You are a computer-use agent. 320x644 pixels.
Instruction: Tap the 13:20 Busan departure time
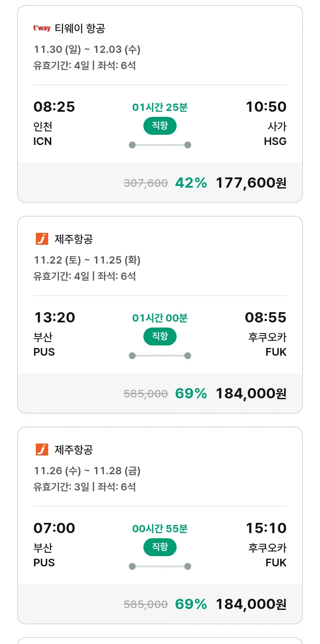click(54, 317)
